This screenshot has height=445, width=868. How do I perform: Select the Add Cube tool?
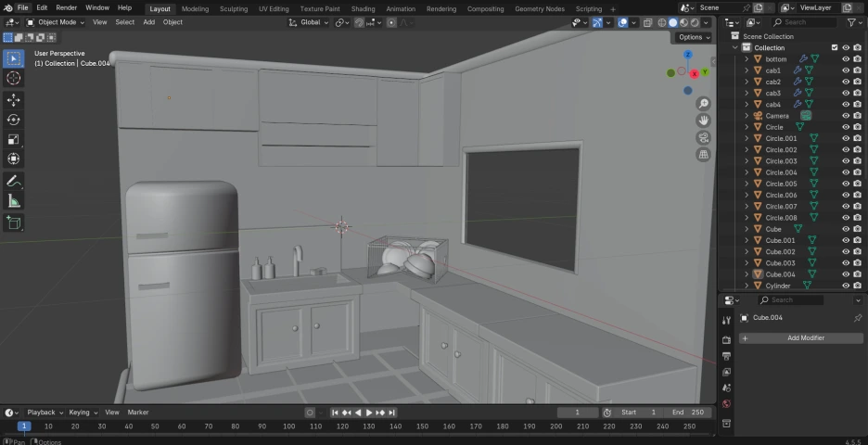click(14, 222)
